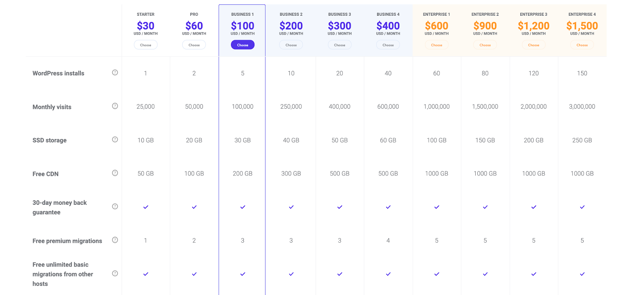Choose the Business 3 $300 plan
This screenshot has height=295, width=644.
[x=340, y=45]
